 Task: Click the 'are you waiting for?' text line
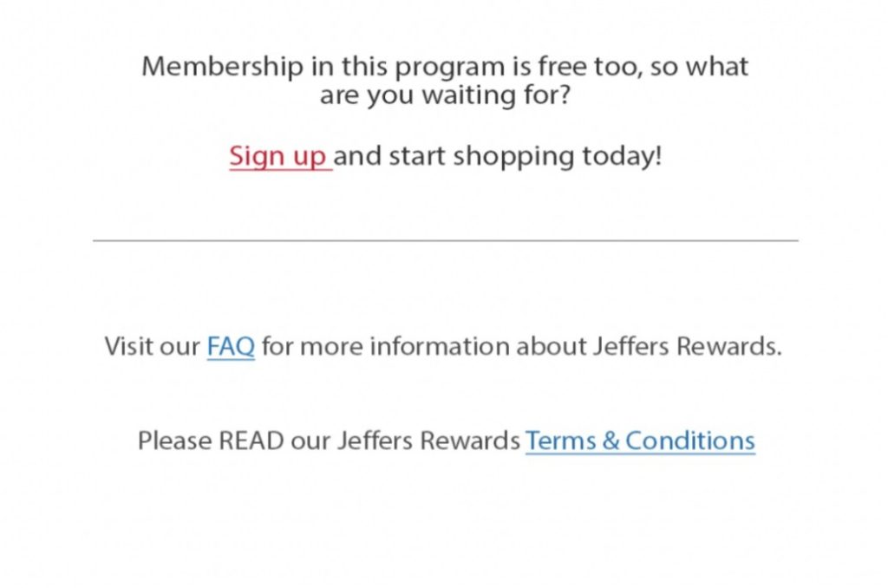445,95
